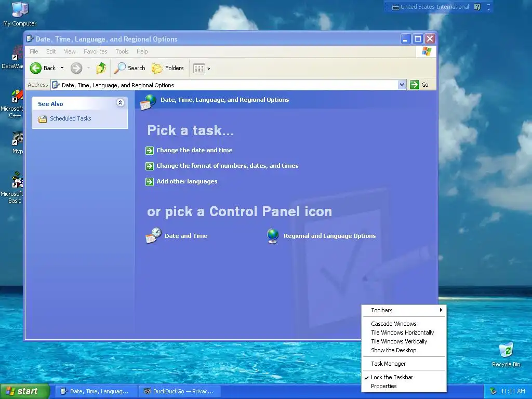
Task: Expand the Address bar dropdown
Action: (x=402, y=85)
